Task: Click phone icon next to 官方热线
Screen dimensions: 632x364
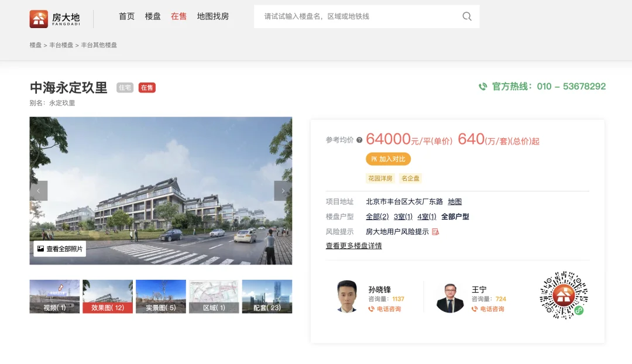Action: point(482,86)
